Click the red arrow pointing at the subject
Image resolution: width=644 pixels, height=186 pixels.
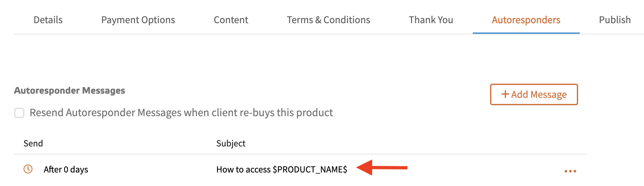[x=382, y=168]
